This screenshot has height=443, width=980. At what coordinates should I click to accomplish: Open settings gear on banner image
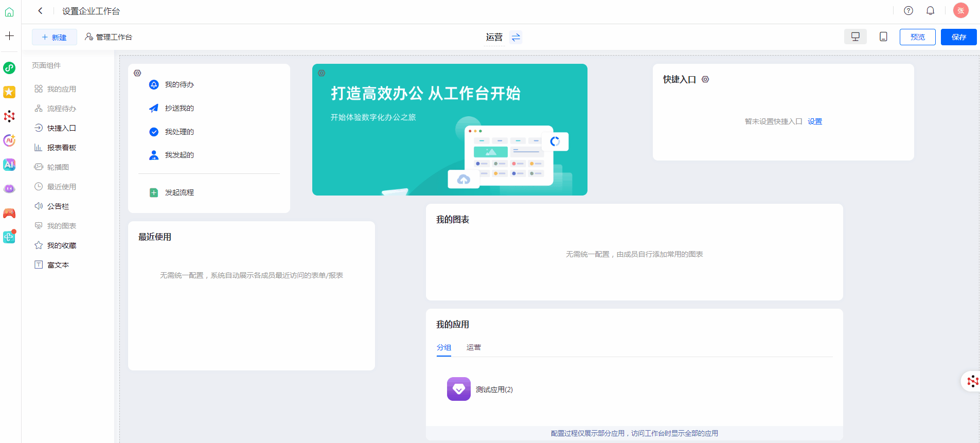(x=322, y=73)
